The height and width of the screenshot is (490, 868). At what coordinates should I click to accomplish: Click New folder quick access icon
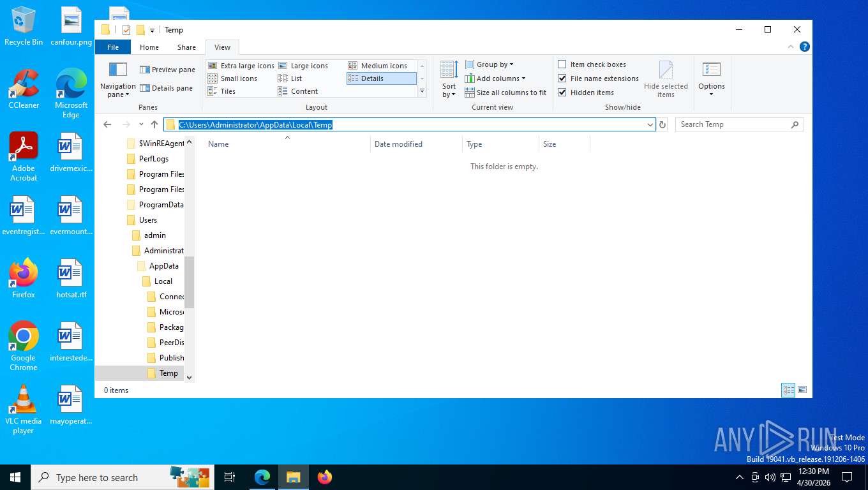point(140,30)
